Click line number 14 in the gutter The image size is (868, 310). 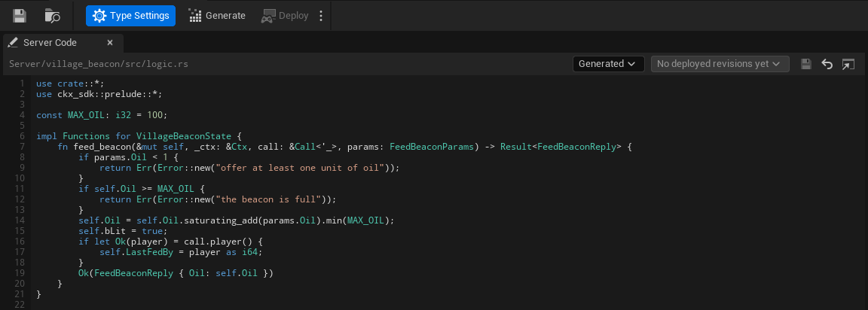tap(20, 220)
